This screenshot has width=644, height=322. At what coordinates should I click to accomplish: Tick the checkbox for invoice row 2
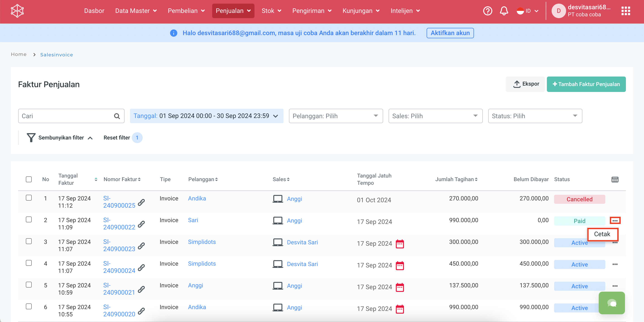[29, 219]
